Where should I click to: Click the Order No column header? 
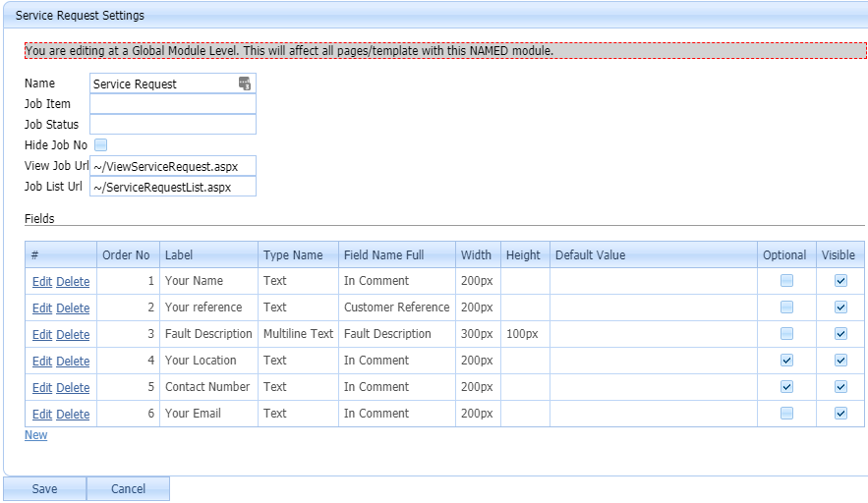pos(127,255)
